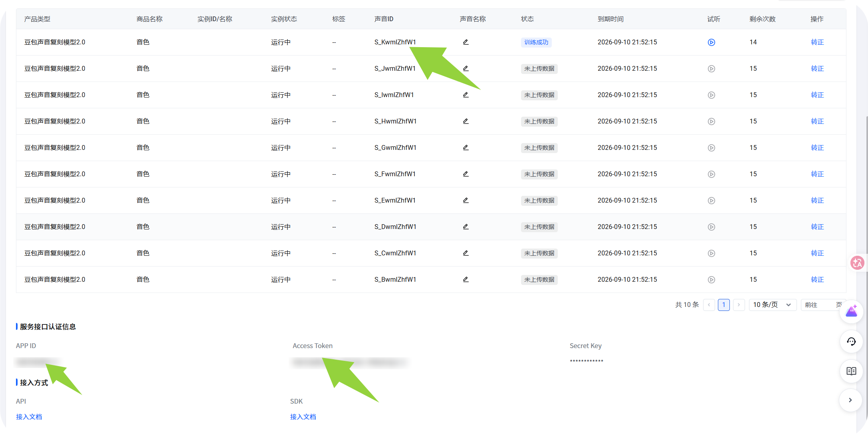Image resolution: width=868 pixels, height=438 pixels.
Task: Open customer support headset button
Action: coord(851,342)
